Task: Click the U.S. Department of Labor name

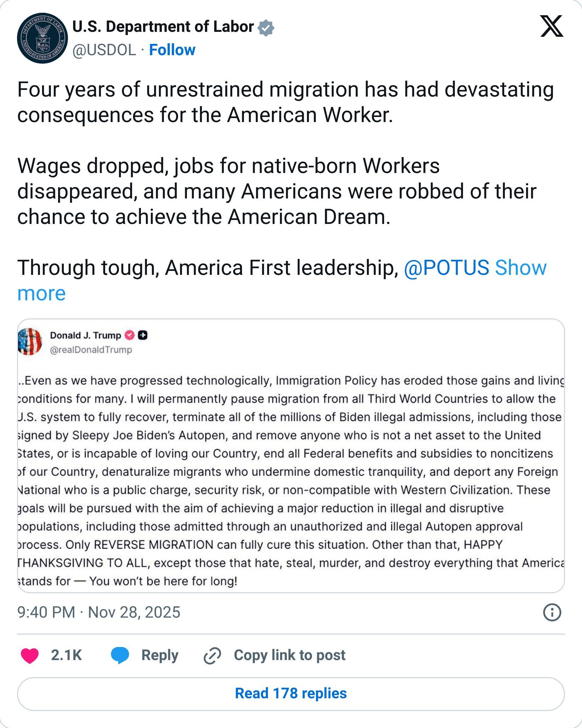Action: pyautogui.click(x=163, y=27)
